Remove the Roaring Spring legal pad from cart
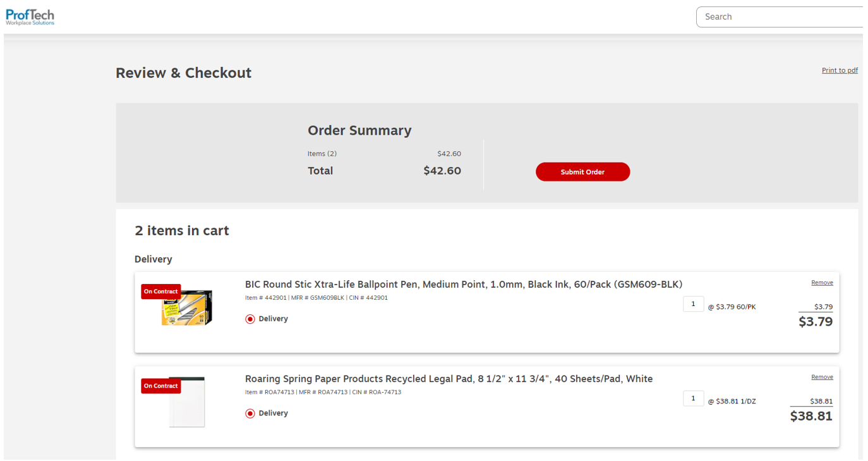Image resolution: width=868 pixels, height=461 pixels. (x=822, y=377)
